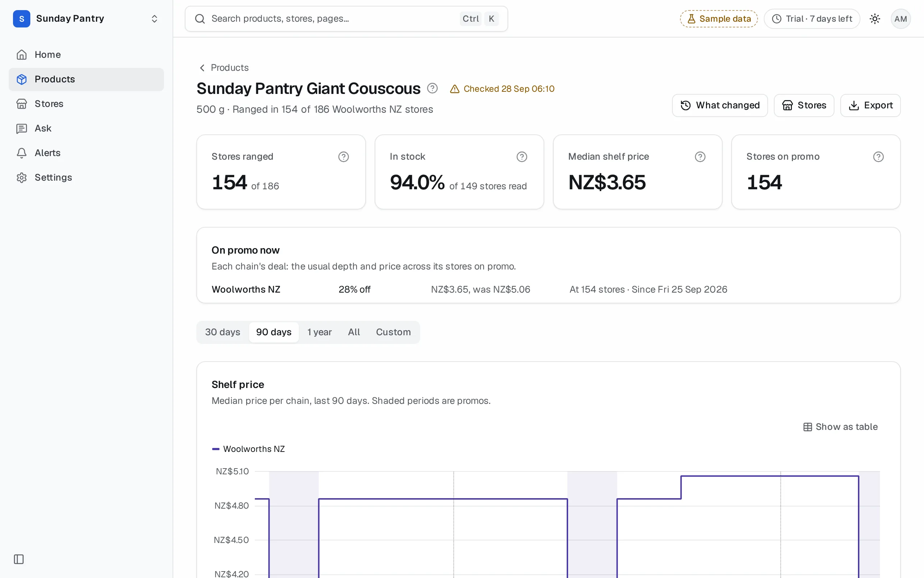Viewport: 924px width, 578px height.
Task: Open Settings in the sidebar
Action: 86,177
